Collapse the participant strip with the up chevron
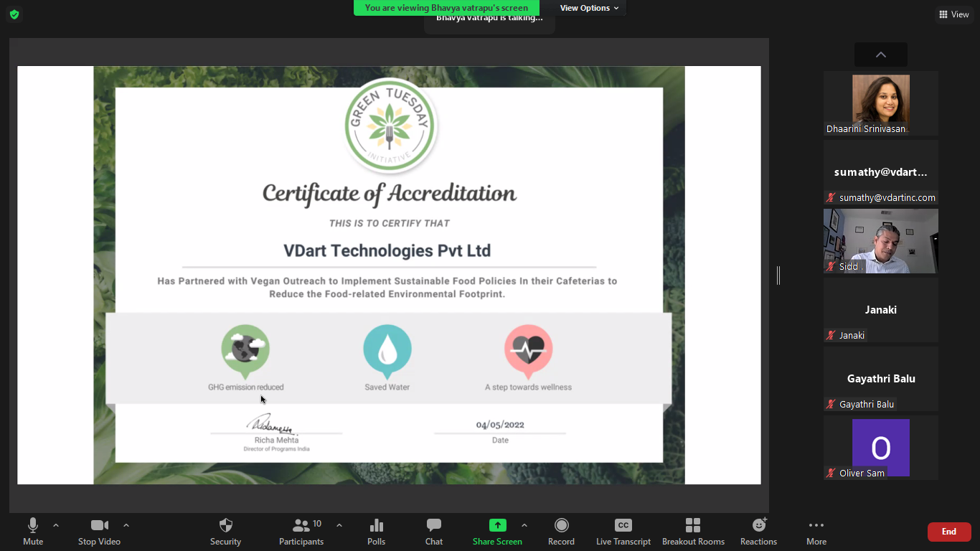Viewport: 980px width, 551px height. tap(881, 55)
